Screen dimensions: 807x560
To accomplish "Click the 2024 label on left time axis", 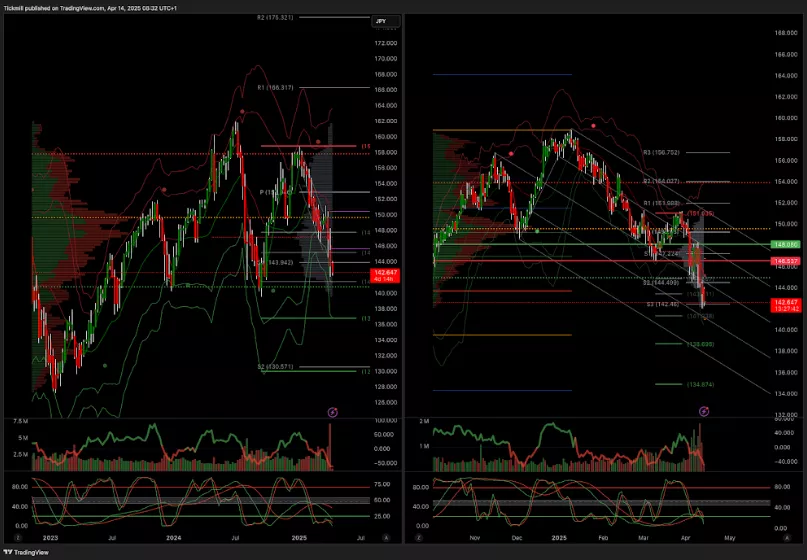I will (x=172, y=537).
